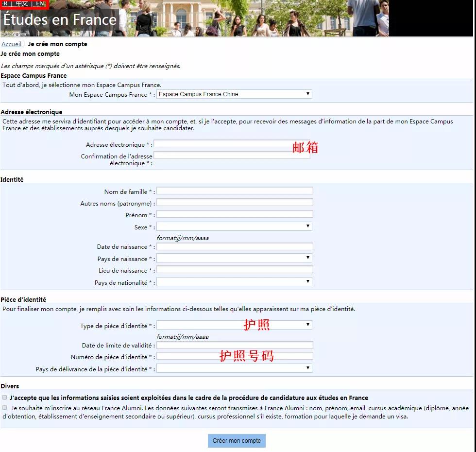Screen dimensions: 476x452
Task: Click the Date de limite de validité field
Action: pyautogui.click(x=235, y=345)
